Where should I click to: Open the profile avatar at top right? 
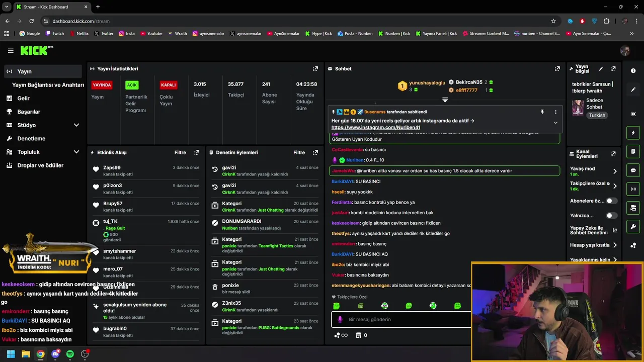[x=625, y=51]
